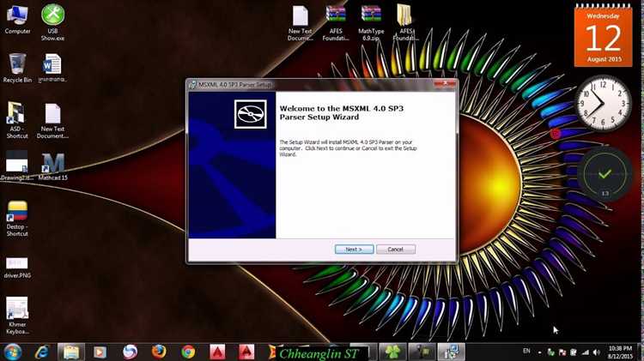The height and width of the screenshot is (361, 644).
Task: Click the EN language indicator
Action: pyautogui.click(x=526, y=352)
